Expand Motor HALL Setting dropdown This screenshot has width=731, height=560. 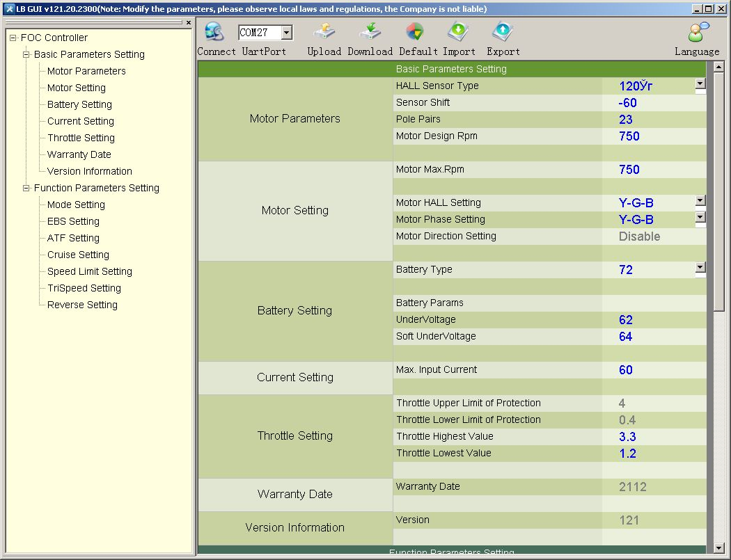point(700,201)
